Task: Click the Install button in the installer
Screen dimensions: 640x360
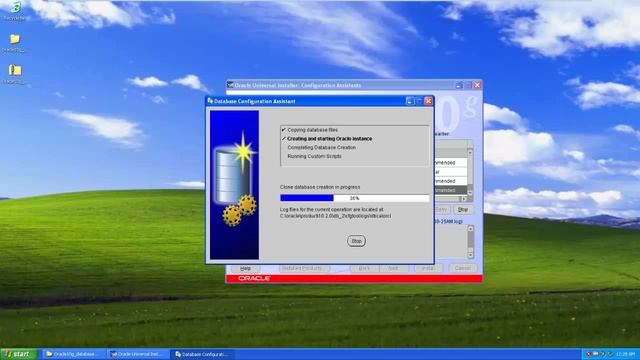Action: click(428, 268)
